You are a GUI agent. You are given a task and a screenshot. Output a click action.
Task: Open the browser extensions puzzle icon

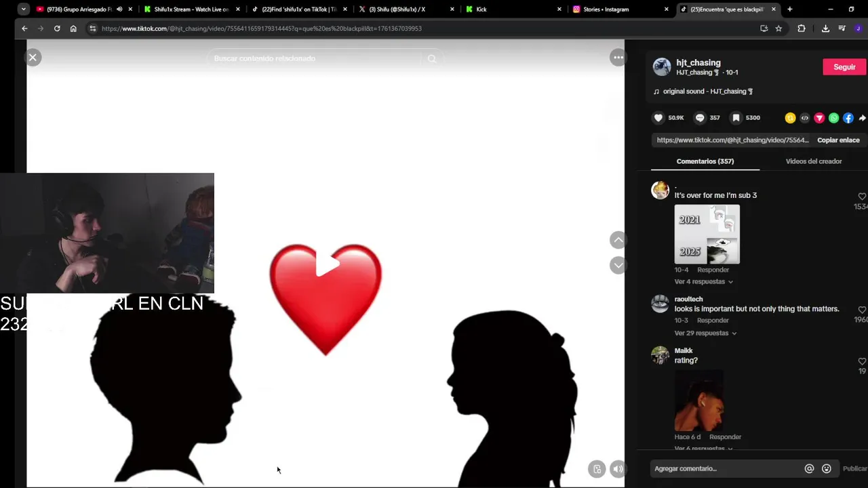[802, 28]
